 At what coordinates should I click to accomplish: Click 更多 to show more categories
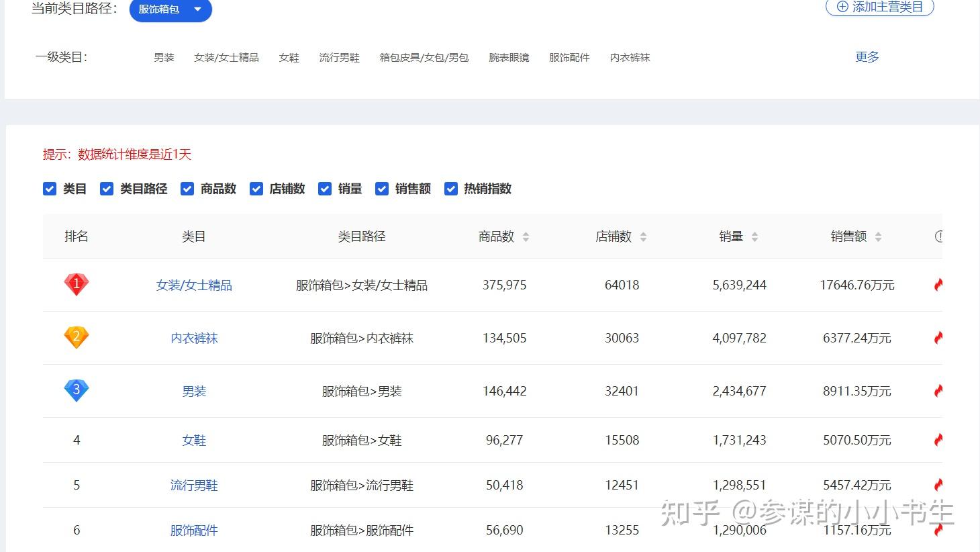pos(867,57)
